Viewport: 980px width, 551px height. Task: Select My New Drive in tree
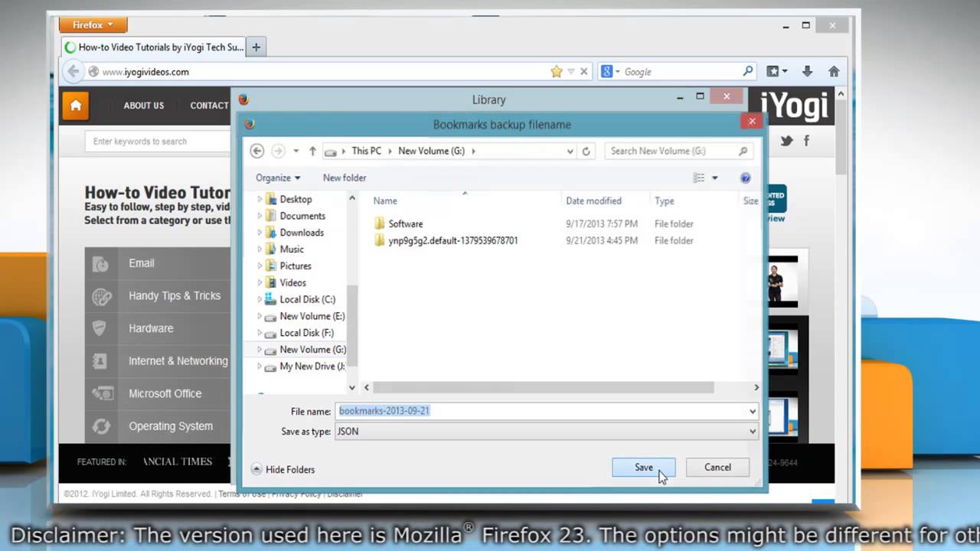pos(312,367)
